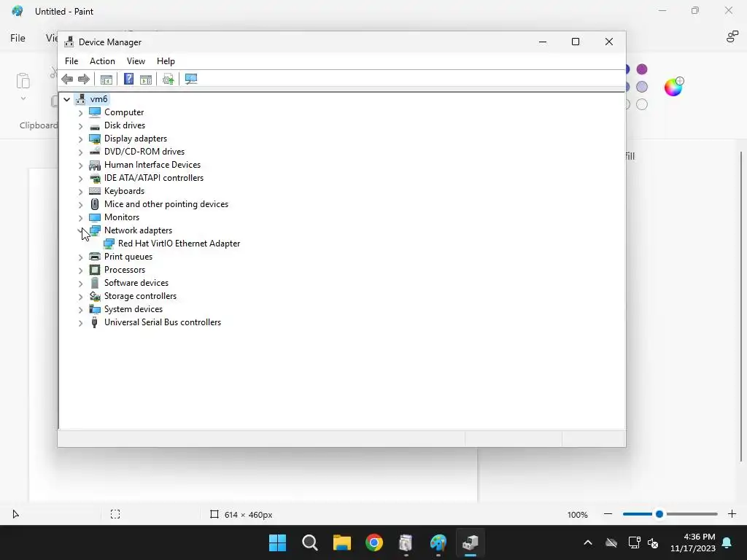Click the muted volume tray icon

653,542
